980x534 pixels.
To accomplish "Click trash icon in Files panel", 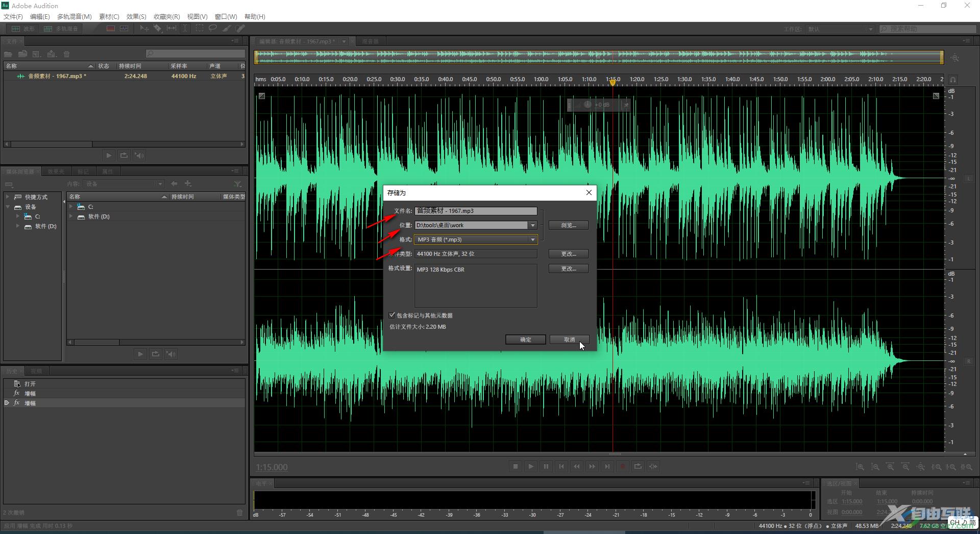I will pyautogui.click(x=66, y=54).
